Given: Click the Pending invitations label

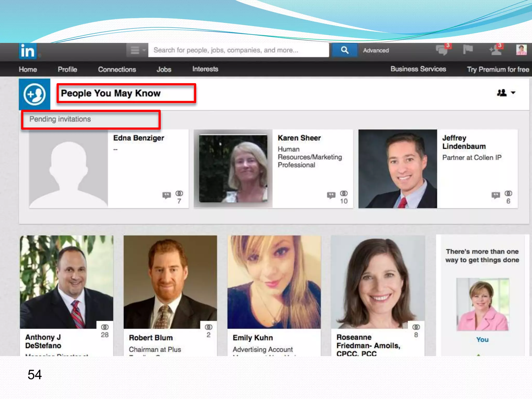Looking at the screenshot, I should point(60,119).
